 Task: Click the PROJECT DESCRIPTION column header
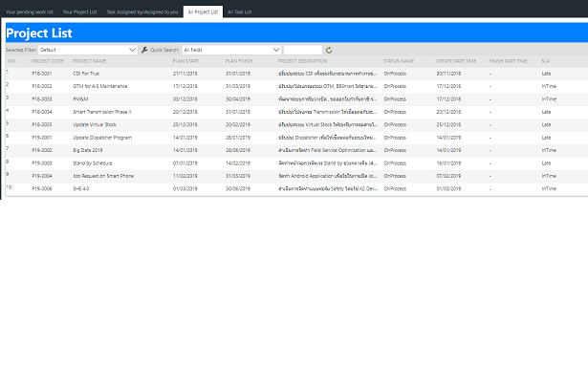(303, 61)
